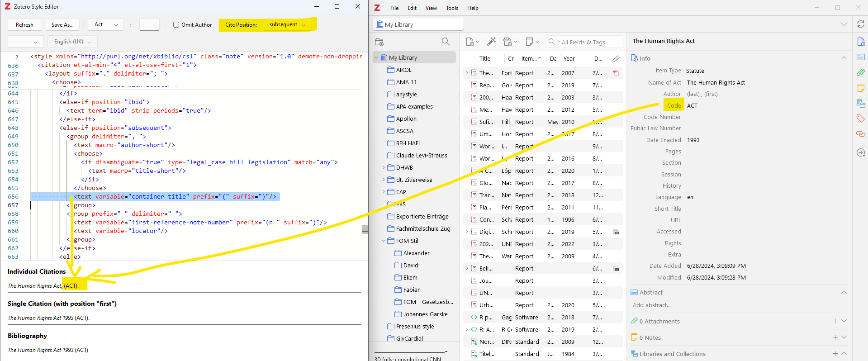This screenshot has height=361, width=868.
Task: Click the Item Type value Statute
Action: [695, 71]
